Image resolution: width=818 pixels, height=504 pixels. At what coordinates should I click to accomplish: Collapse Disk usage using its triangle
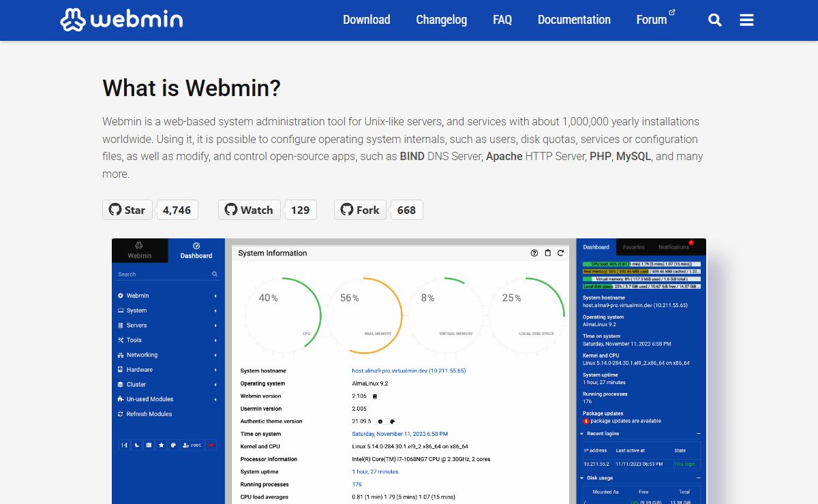tap(582, 478)
